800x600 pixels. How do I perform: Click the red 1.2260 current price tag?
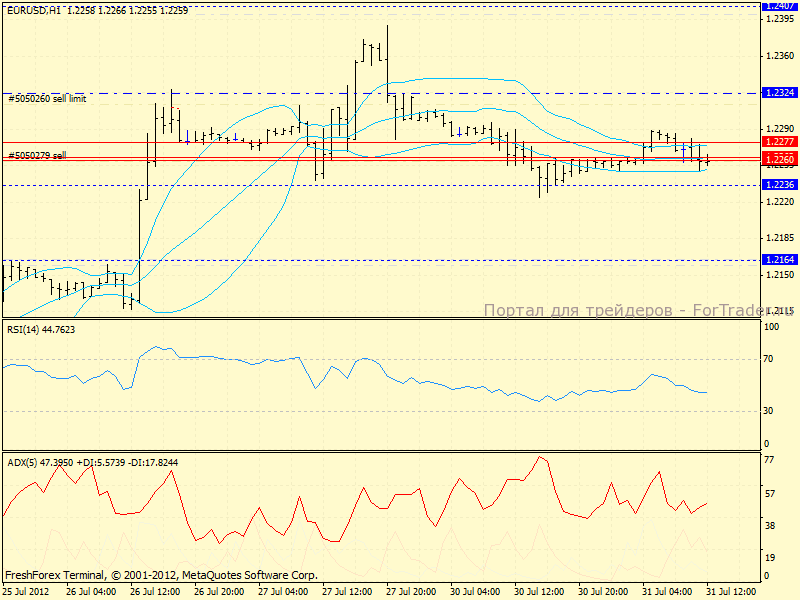(778, 159)
